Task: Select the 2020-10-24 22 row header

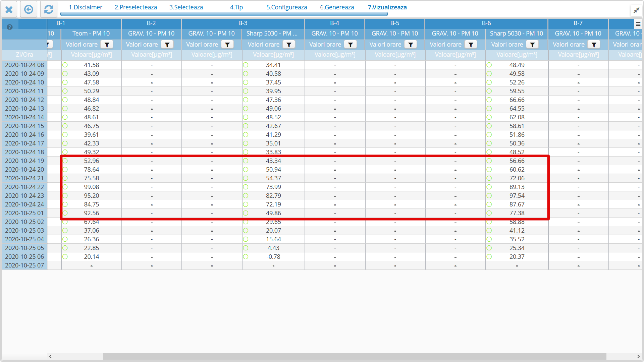Action: (24, 187)
